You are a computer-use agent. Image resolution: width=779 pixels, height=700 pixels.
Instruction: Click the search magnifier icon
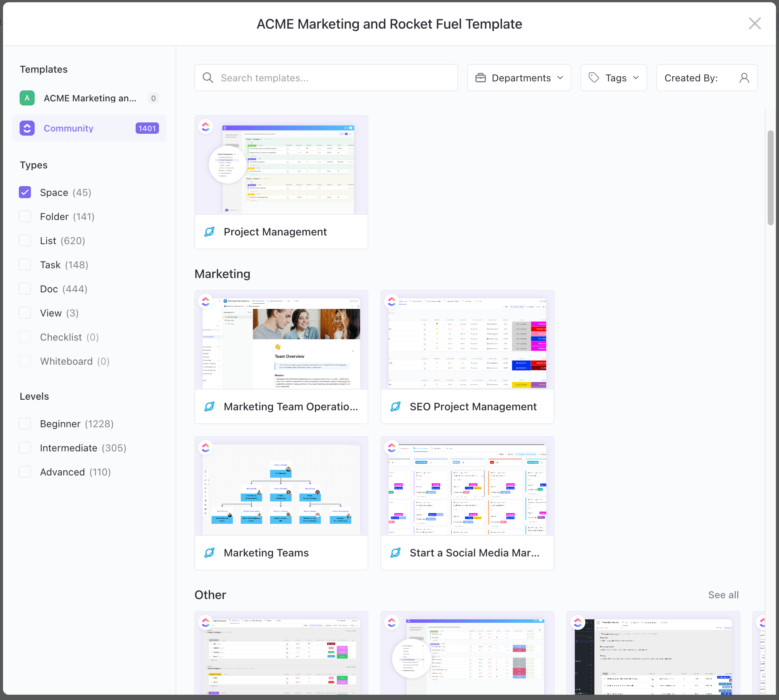tap(208, 78)
